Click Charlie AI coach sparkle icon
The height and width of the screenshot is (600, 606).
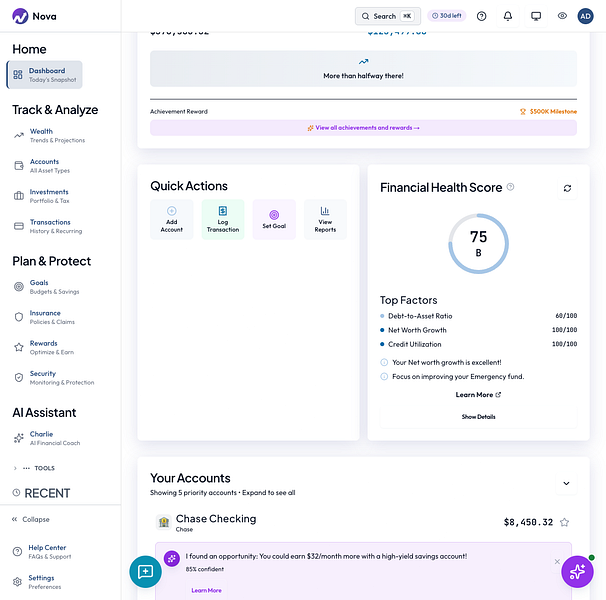[x=19, y=438]
